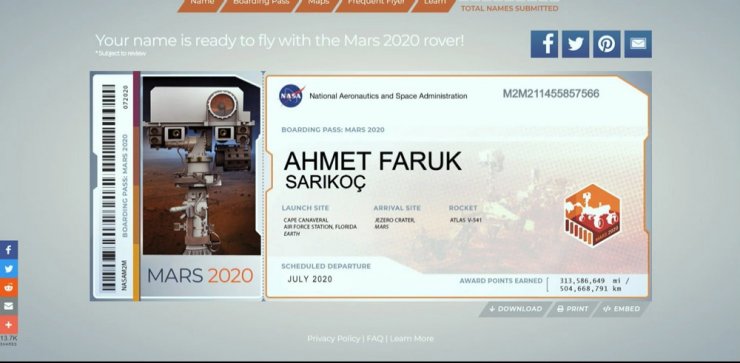Screen dimensions: 740x363
Task: Select pass number M2M211455857566
Action: 551,93
